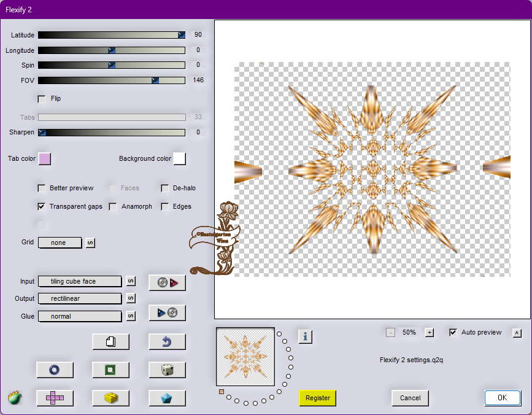The width and height of the screenshot is (532, 415).
Task: Toggle the Auto preview checkbox
Action: pyautogui.click(x=453, y=332)
